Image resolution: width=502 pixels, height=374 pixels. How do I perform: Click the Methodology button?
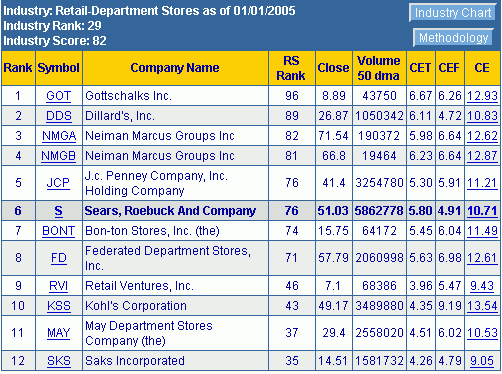pyautogui.click(x=453, y=38)
